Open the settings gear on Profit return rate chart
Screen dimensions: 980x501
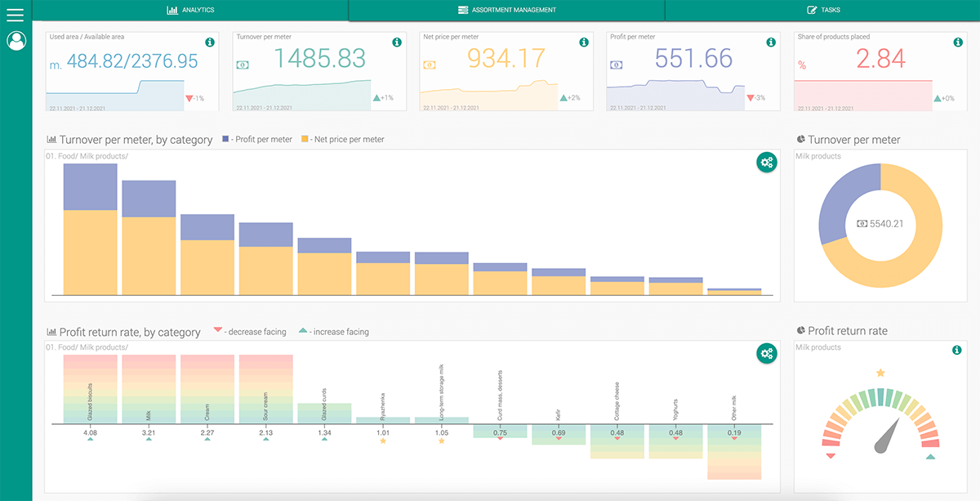[766, 355]
